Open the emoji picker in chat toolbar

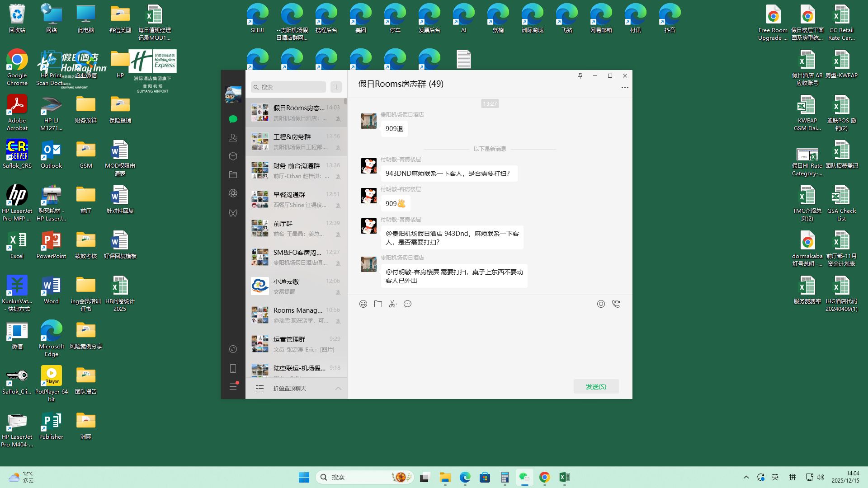[x=363, y=304]
